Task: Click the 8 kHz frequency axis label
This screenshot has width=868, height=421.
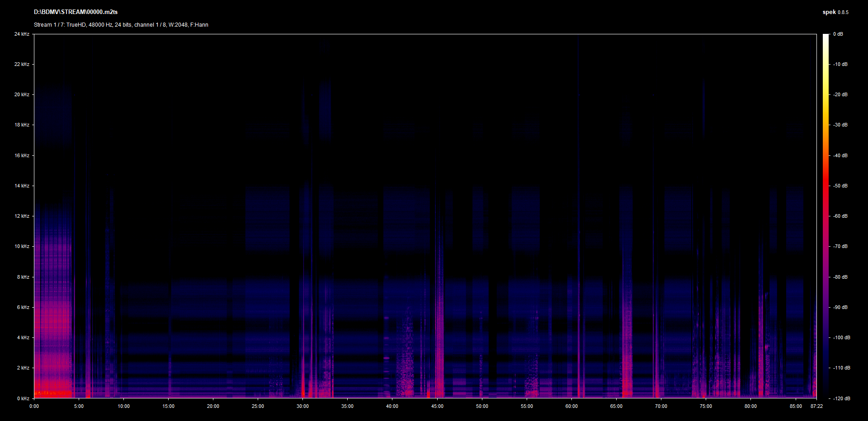Action: (x=23, y=277)
